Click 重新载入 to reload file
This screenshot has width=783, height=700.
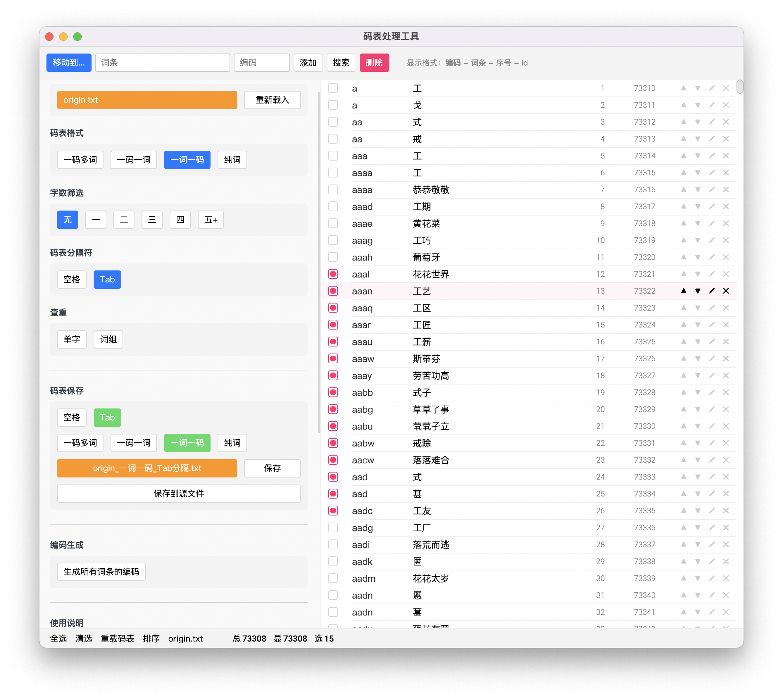point(272,100)
